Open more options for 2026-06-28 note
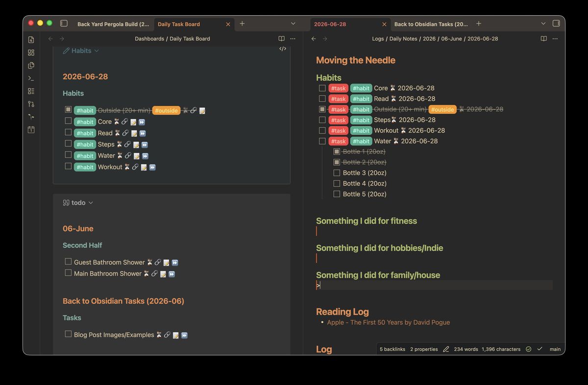 tap(556, 39)
